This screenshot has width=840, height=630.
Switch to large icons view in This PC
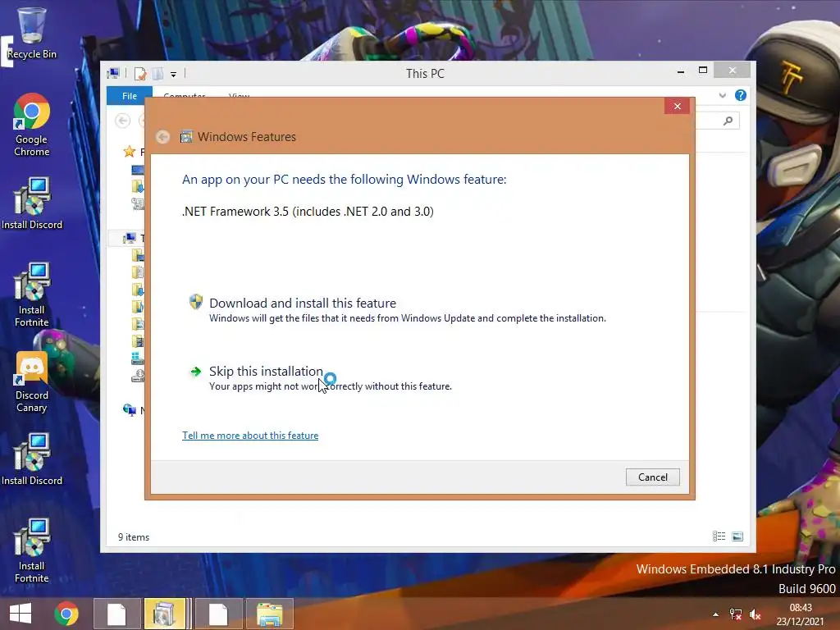click(x=737, y=536)
